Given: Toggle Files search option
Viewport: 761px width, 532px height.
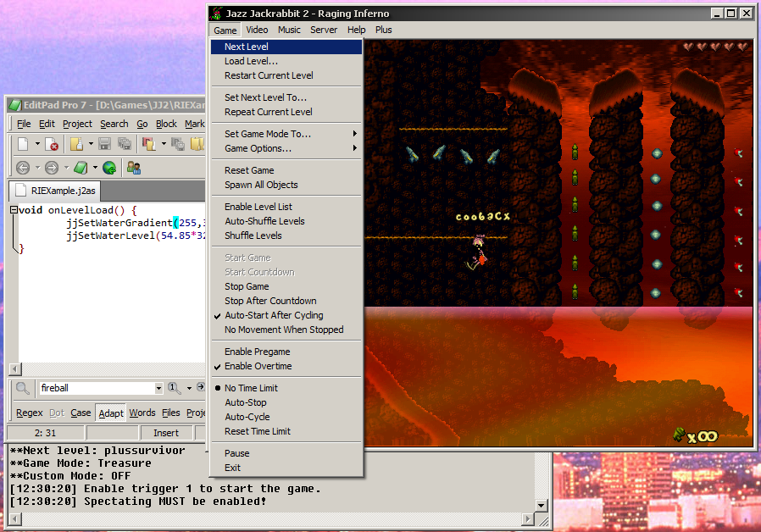Looking at the screenshot, I should coord(171,413).
